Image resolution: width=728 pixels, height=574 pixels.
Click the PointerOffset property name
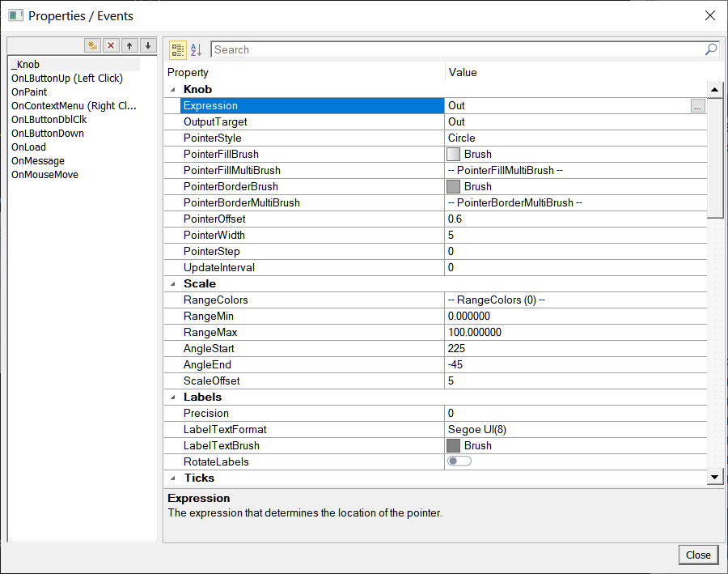click(214, 219)
